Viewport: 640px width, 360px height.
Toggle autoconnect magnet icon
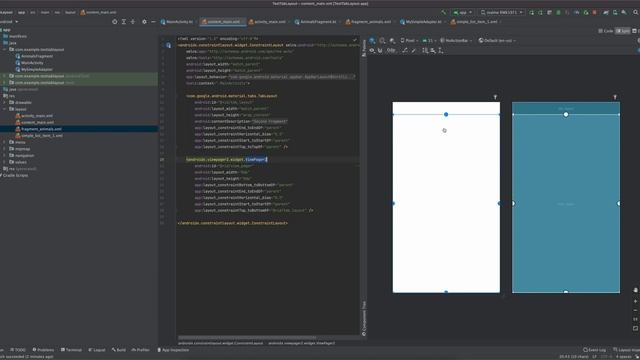[x=380, y=50]
